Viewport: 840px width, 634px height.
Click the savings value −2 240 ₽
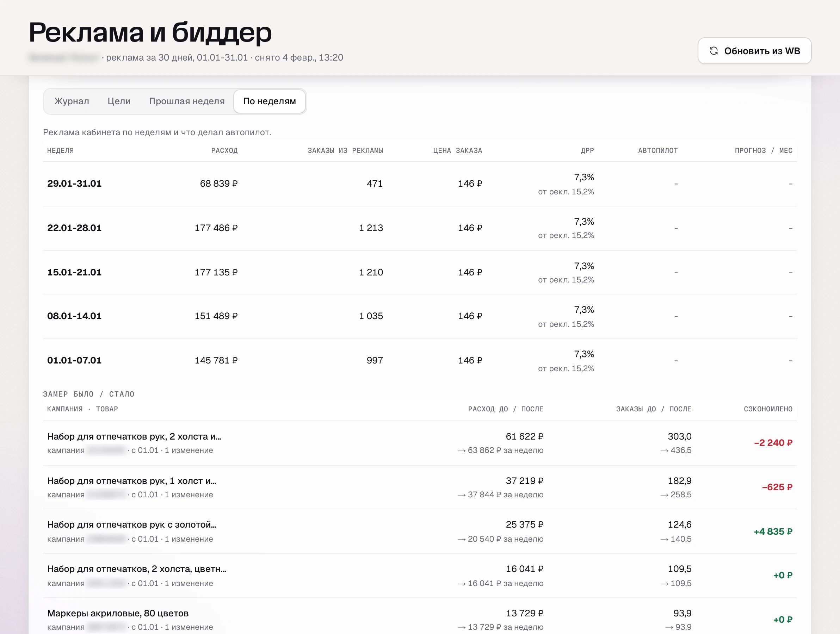pyautogui.click(x=773, y=443)
